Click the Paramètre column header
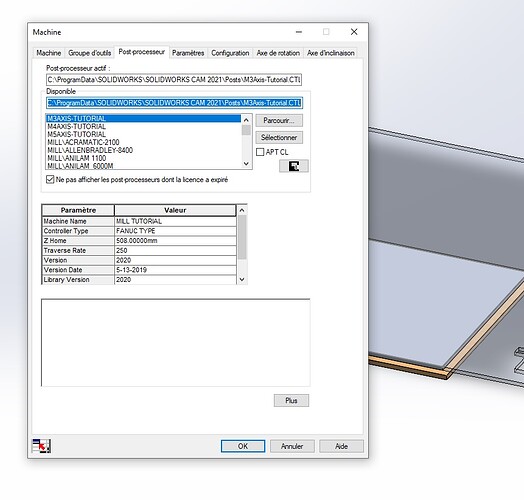 (78, 210)
